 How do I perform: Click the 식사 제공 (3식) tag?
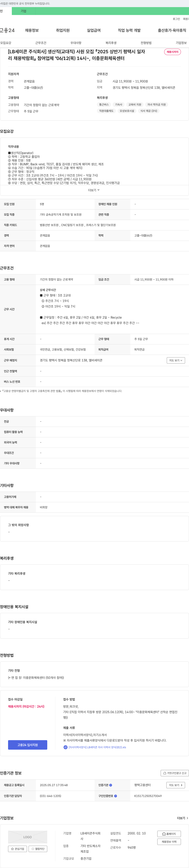tap(149, 110)
